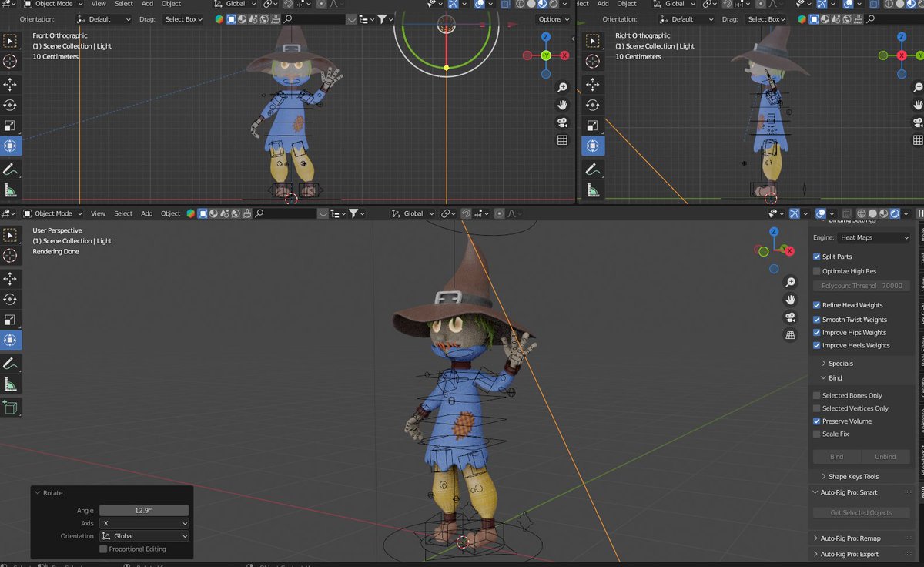Click blue Z axis on Front Orthographic gizmo

pos(546,37)
